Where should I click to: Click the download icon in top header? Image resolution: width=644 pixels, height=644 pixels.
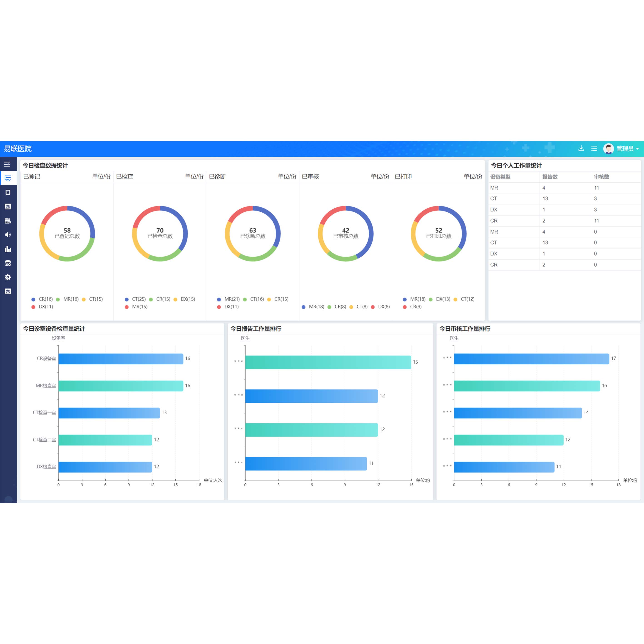tap(581, 148)
